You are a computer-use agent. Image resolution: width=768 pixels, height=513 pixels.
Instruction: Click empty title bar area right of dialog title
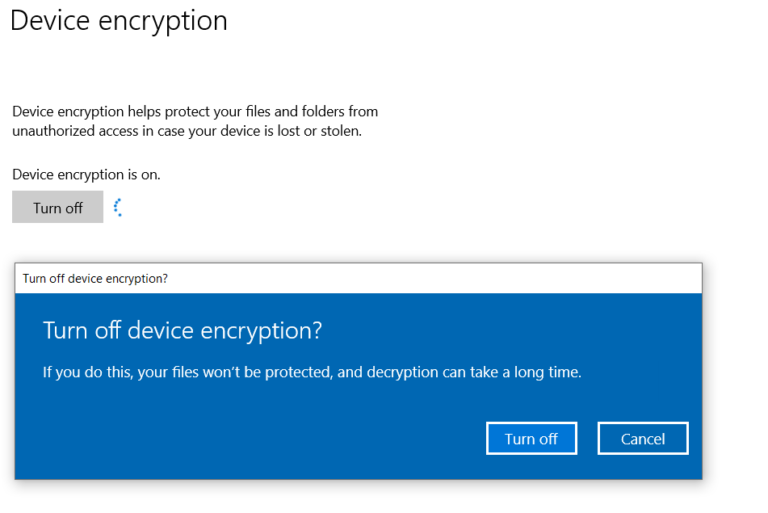450,279
